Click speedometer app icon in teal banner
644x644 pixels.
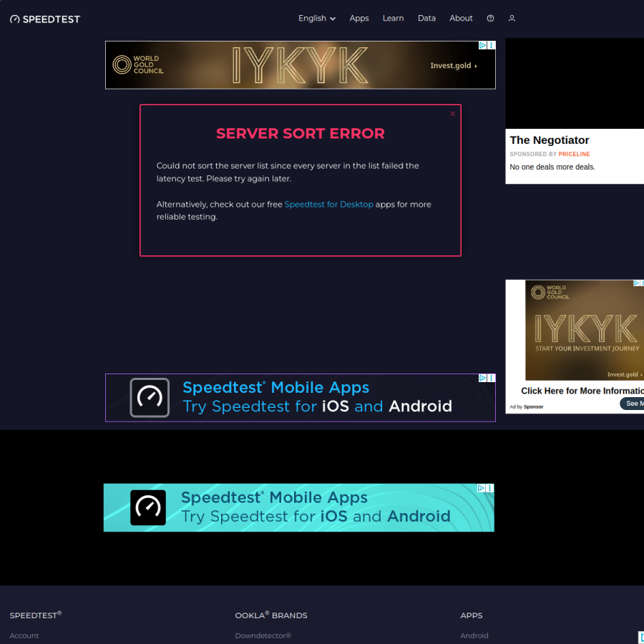click(148, 507)
